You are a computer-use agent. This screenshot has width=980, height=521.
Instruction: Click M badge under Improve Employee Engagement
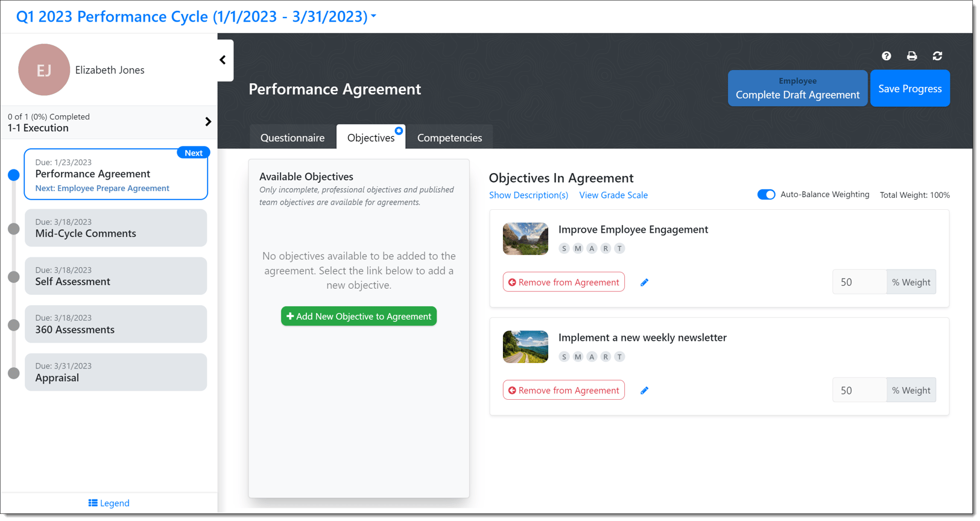(578, 248)
